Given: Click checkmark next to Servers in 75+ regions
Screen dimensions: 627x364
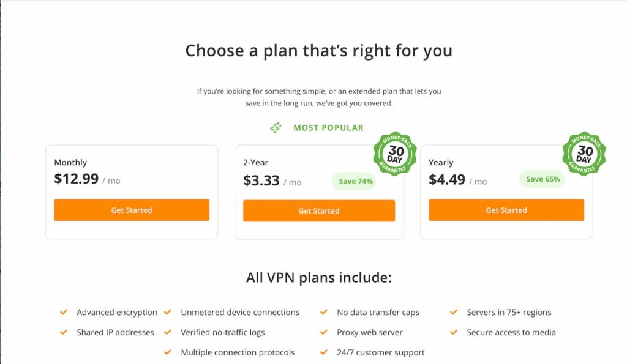Looking at the screenshot, I should [454, 312].
